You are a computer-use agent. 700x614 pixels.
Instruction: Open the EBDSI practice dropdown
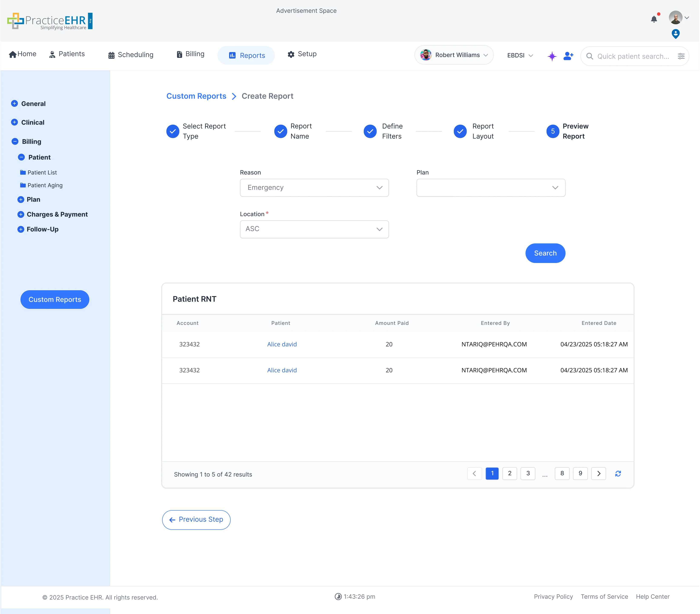tap(520, 55)
